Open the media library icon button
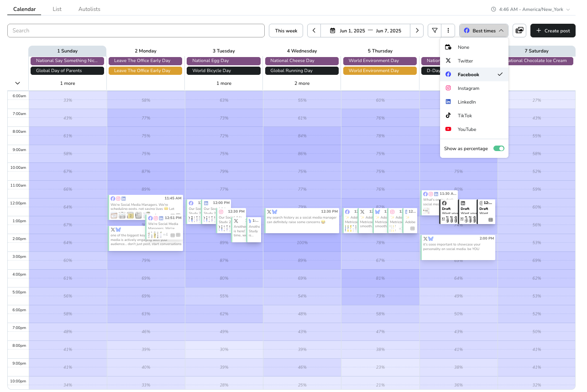 519,31
